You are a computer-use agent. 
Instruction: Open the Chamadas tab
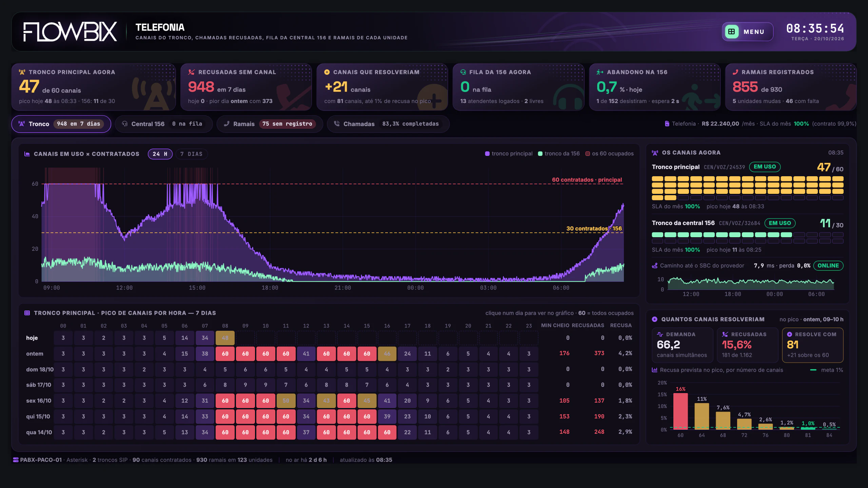pos(388,124)
